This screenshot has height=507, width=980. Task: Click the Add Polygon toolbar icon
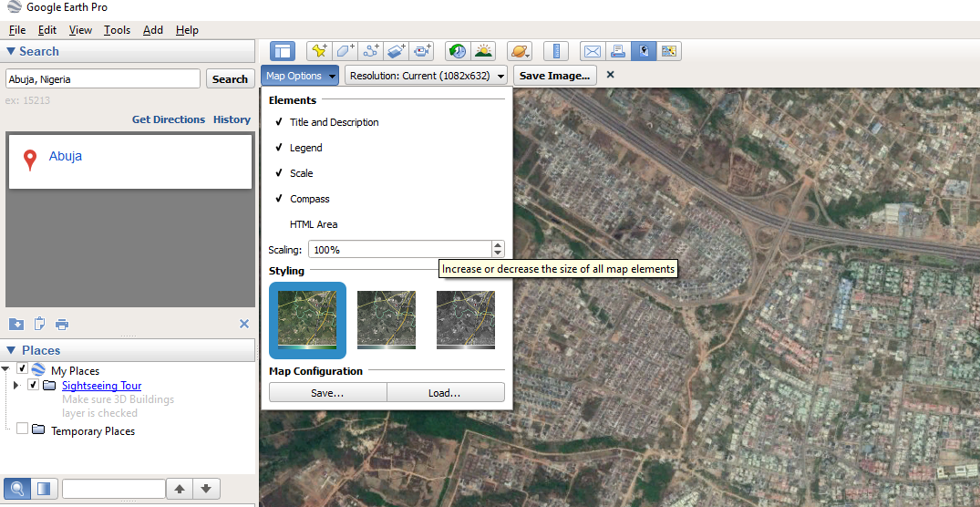tap(345, 51)
